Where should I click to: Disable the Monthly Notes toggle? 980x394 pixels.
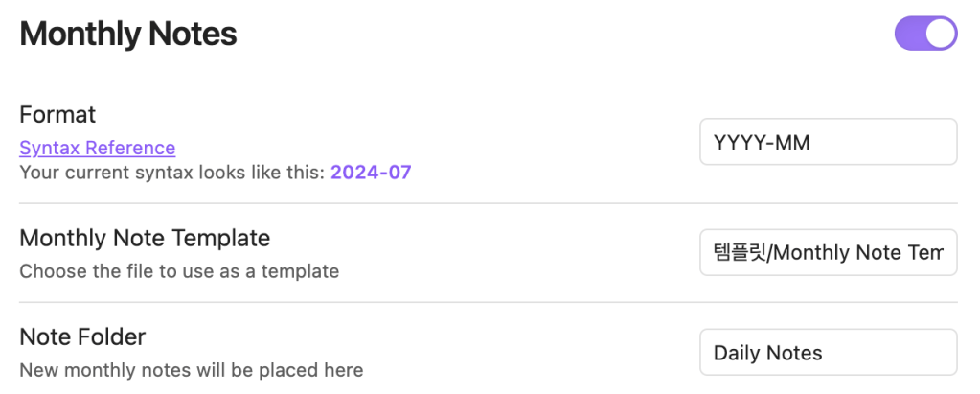[925, 33]
